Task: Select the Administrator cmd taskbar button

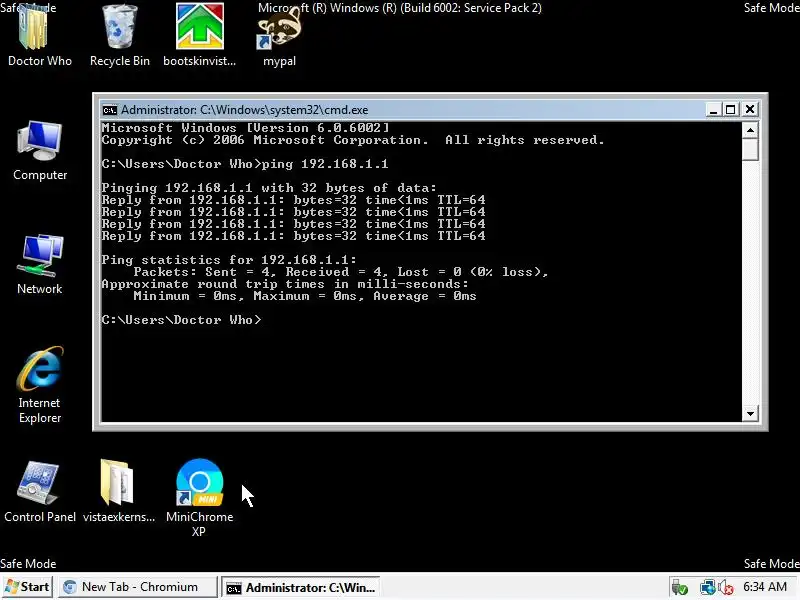Action: click(301, 588)
